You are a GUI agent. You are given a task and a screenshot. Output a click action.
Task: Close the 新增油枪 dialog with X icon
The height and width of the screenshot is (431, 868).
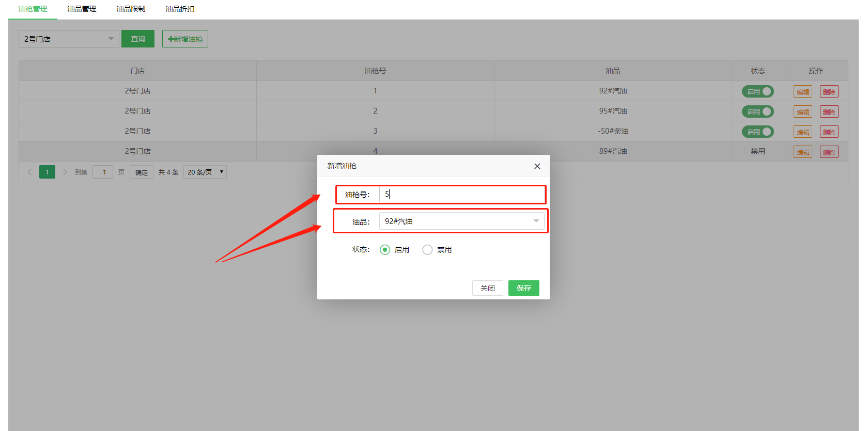[537, 166]
